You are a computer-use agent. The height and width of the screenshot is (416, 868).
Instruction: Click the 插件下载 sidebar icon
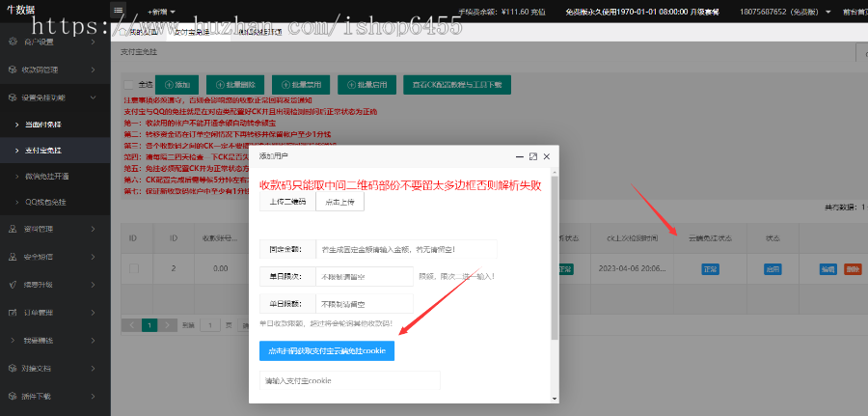tap(13, 396)
